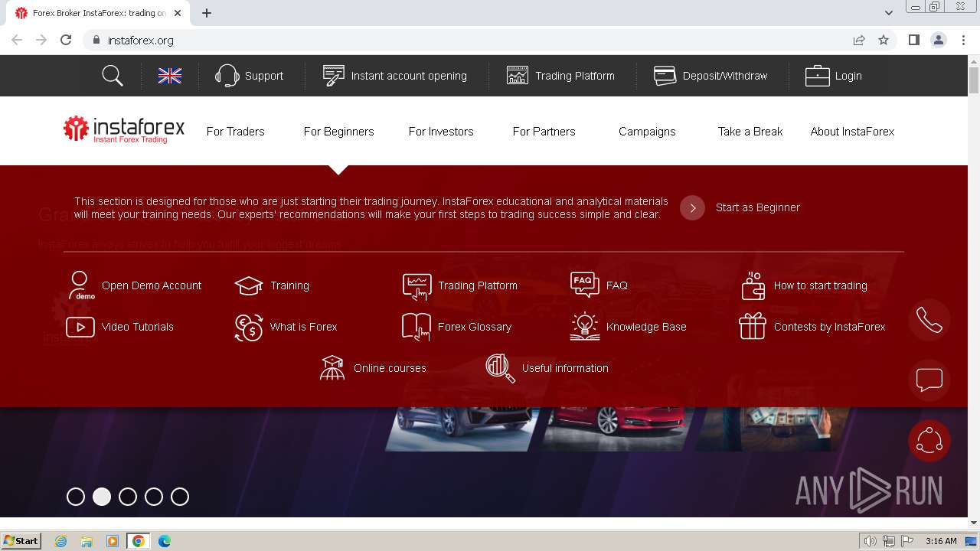Click the Useful information chart icon
980x551 pixels.
tap(501, 368)
